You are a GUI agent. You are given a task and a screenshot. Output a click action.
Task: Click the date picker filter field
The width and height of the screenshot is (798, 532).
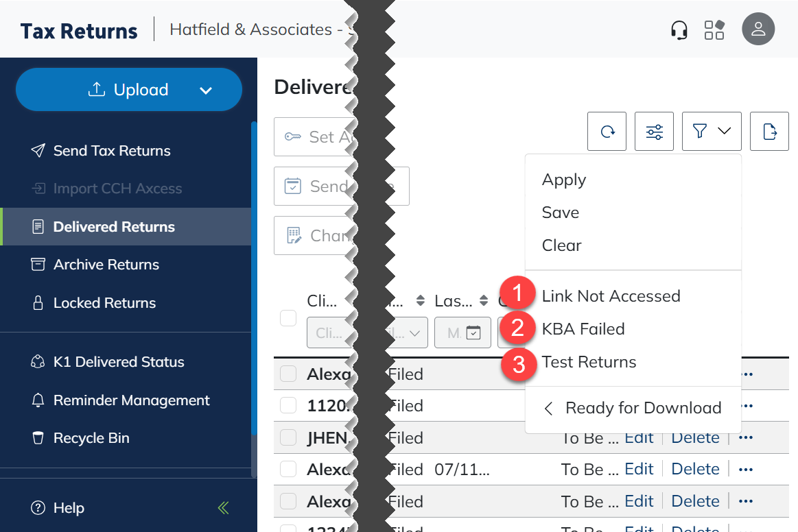pos(462,333)
